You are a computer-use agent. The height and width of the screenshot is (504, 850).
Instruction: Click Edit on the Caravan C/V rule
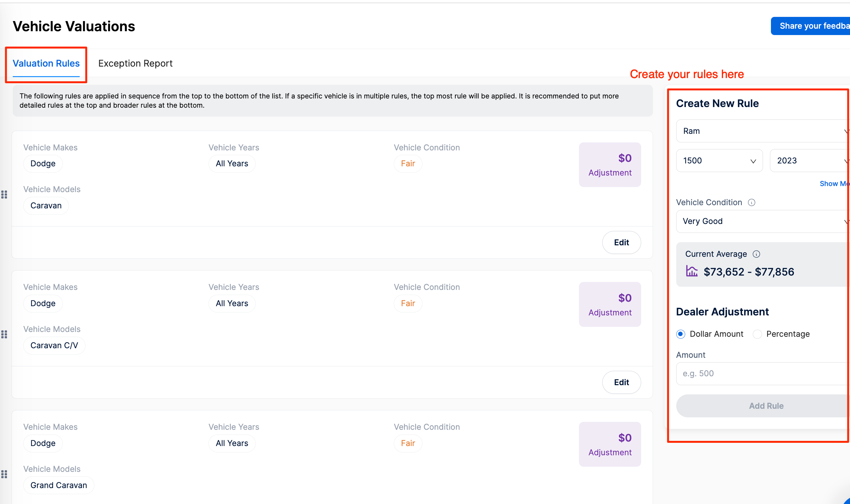click(621, 382)
